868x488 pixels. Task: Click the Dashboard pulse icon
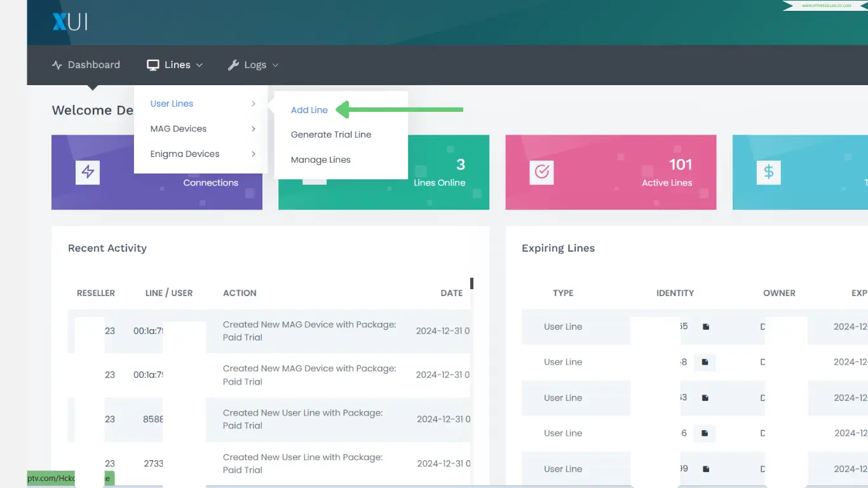pos(57,65)
